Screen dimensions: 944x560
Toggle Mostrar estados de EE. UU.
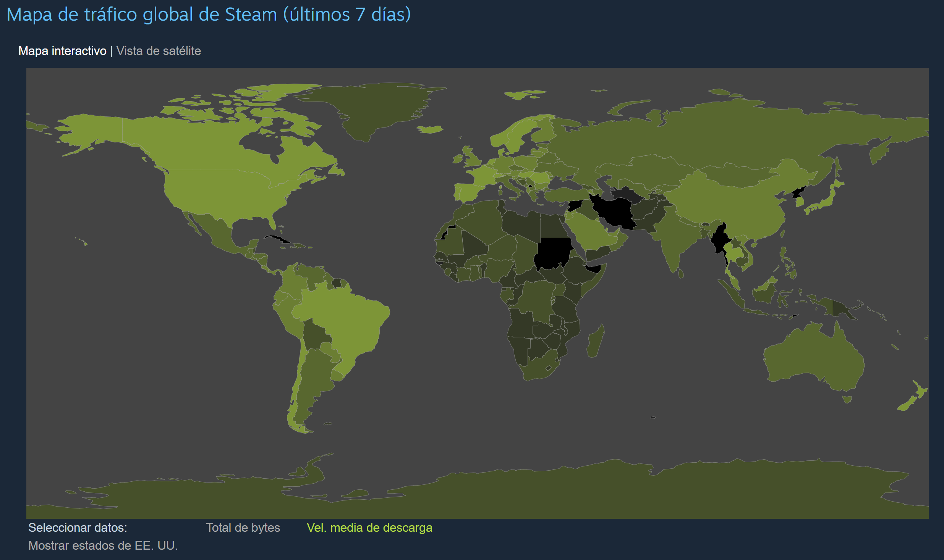(x=103, y=545)
